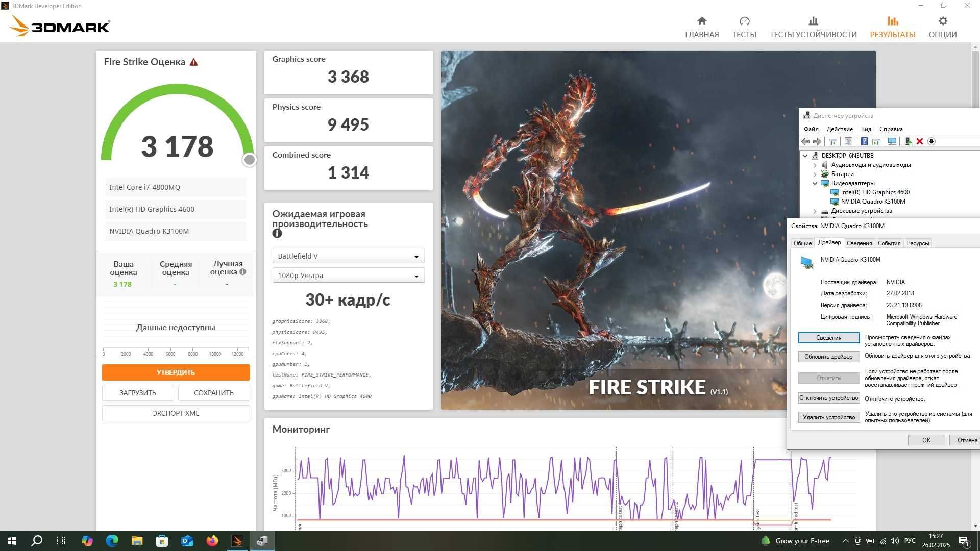Go to the ТЕСТЫ benchmarks section

(744, 27)
